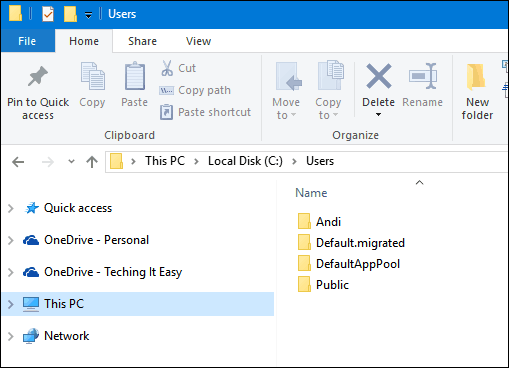Screen dimensions: 509x368
Task: Click the Move to icon
Action: point(288,76)
